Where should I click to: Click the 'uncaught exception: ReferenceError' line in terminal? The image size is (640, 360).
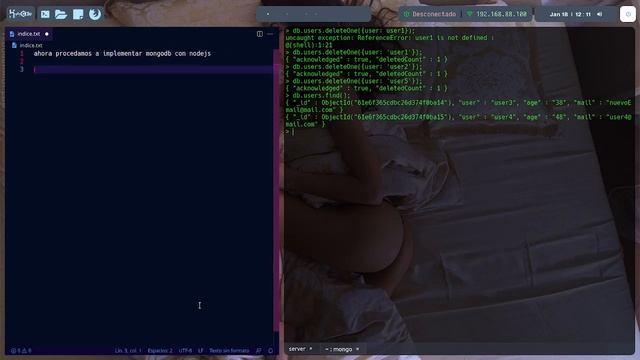[390, 38]
